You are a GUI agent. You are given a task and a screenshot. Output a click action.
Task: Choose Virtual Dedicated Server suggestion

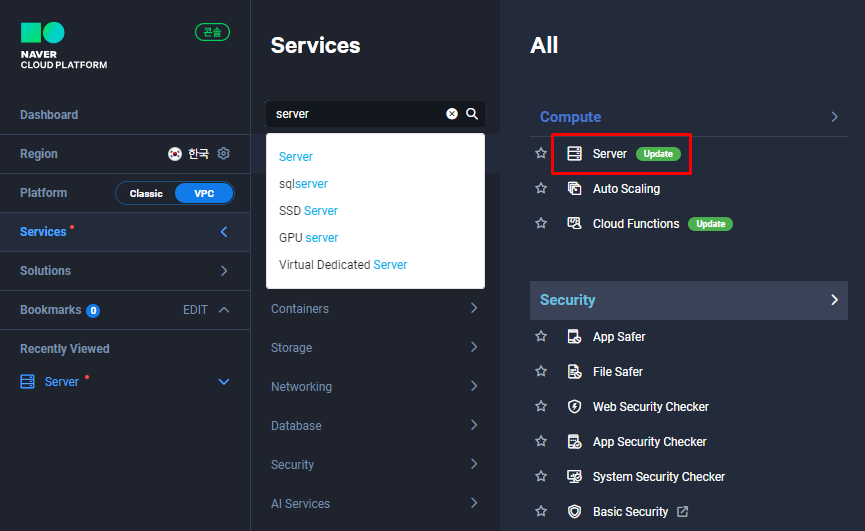tap(343, 265)
